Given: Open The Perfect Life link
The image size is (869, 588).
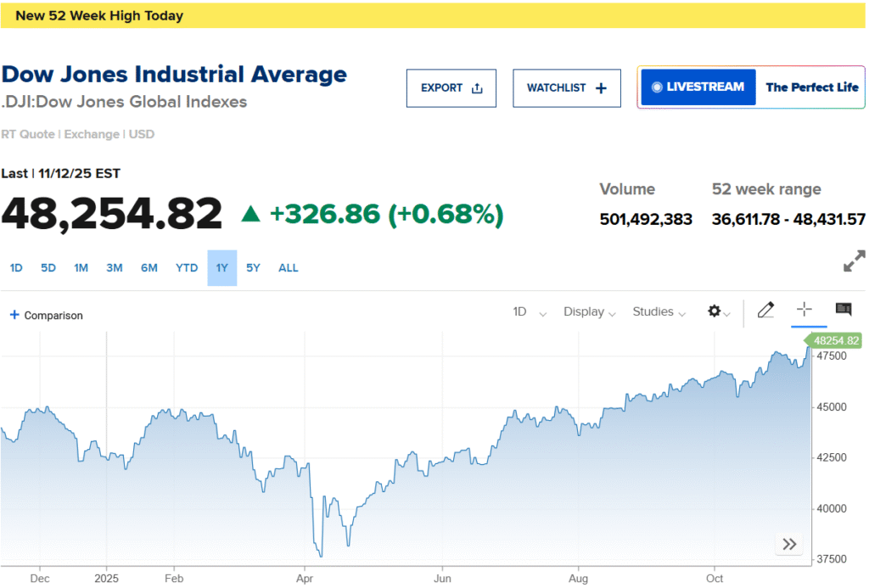Looking at the screenshot, I should [x=811, y=87].
